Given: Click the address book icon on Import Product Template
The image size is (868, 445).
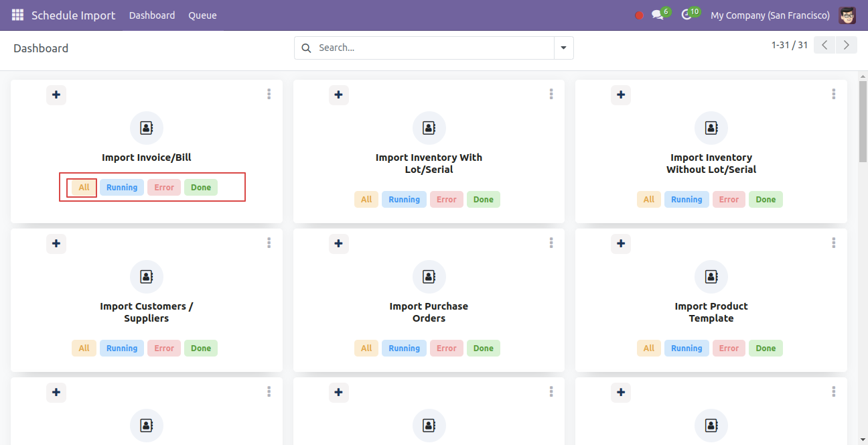Looking at the screenshot, I should point(711,277).
